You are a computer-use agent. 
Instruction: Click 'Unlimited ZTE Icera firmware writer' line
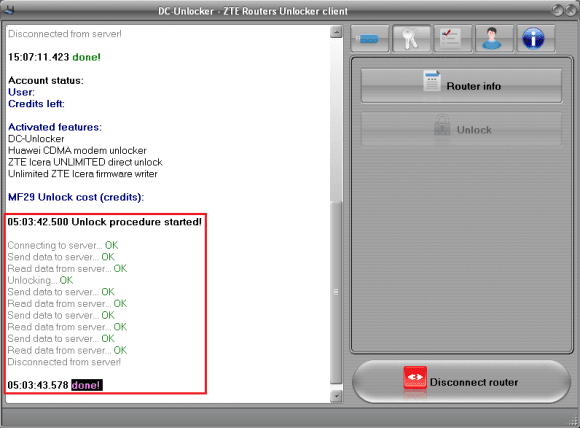tap(83, 174)
